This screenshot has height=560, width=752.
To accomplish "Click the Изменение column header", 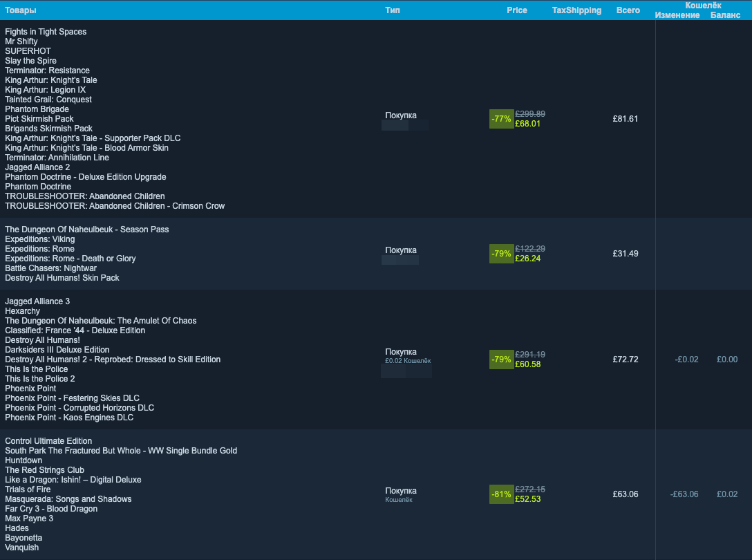I will pos(677,15).
